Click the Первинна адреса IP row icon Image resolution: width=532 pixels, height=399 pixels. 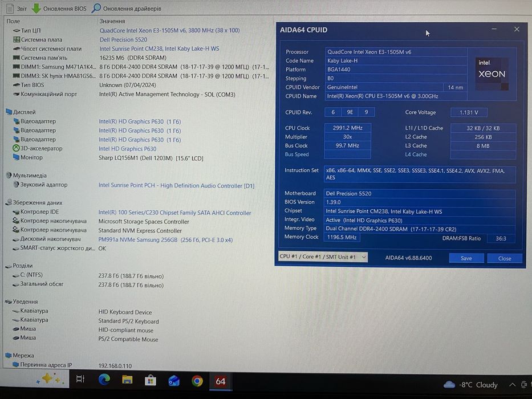(15, 364)
